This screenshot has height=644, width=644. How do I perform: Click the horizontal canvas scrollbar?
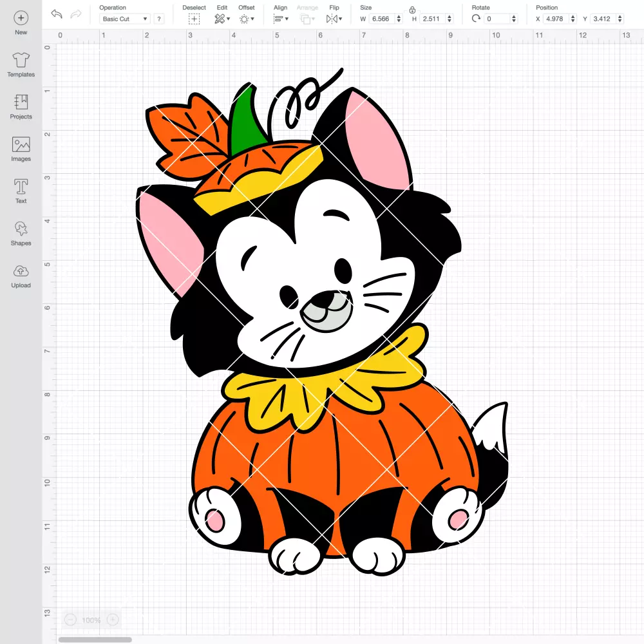click(x=95, y=639)
